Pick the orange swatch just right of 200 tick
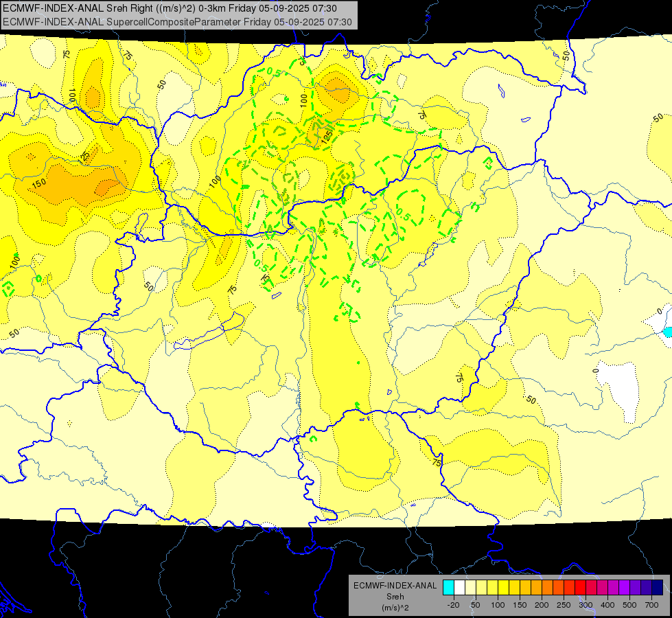 point(547,588)
